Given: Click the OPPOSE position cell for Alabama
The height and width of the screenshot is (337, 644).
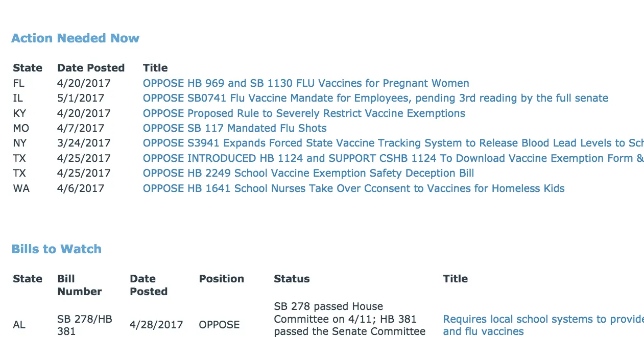Looking at the screenshot, I should [219, 325].
